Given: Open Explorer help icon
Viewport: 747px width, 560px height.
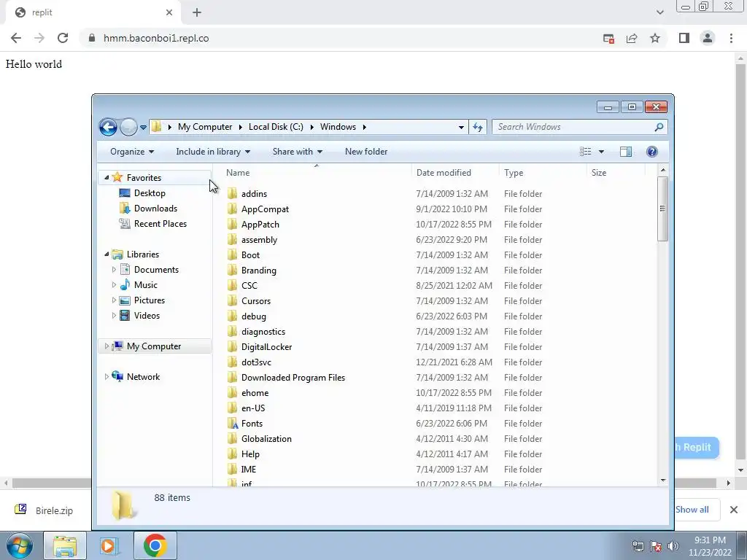Looking at the screenshot, I should coord(651,152).
